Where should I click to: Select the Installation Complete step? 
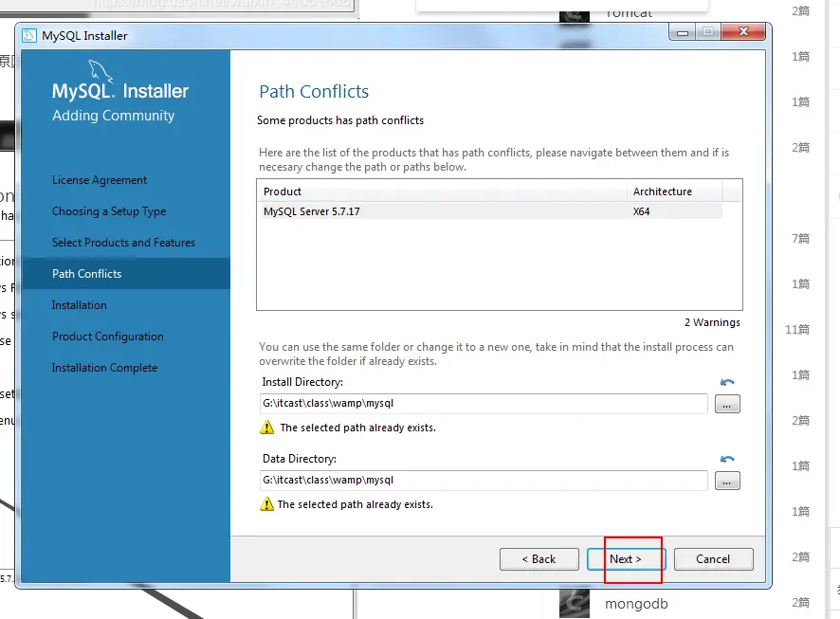click(104, 368)
